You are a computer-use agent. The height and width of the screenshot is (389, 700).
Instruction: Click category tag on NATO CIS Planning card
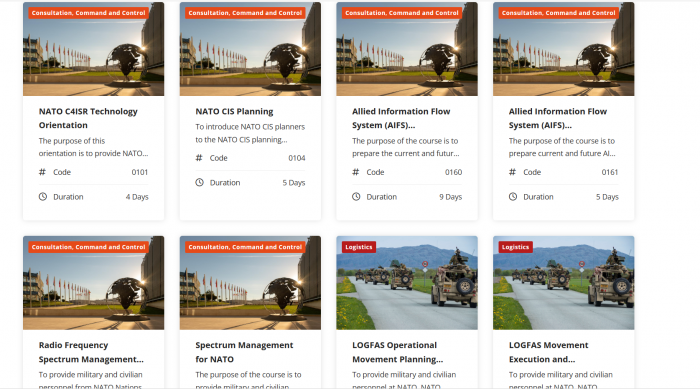(245, 13)
